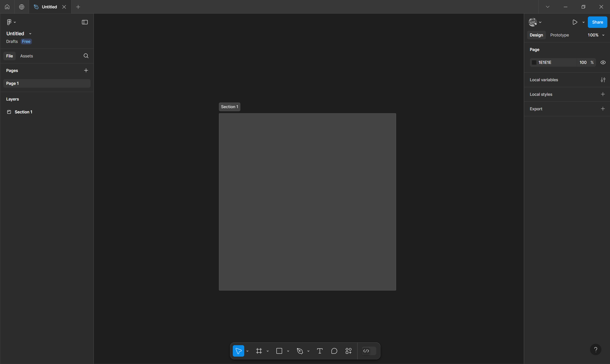Open the zoom level 100% dropdown

596,35
